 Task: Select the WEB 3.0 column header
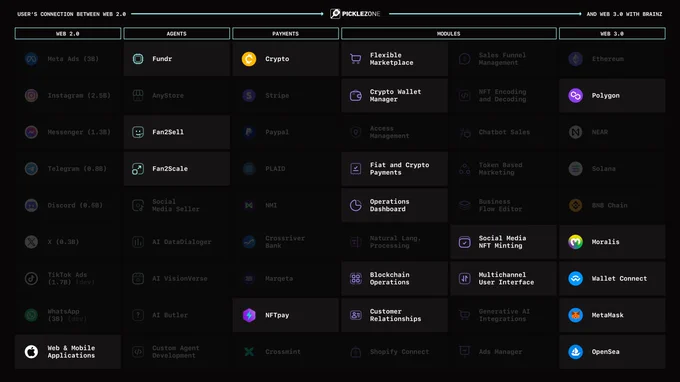[612, 33]
